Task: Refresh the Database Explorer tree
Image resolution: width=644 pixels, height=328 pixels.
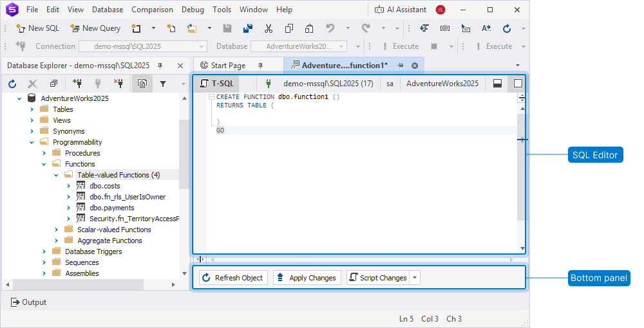Action: (12, 84)
